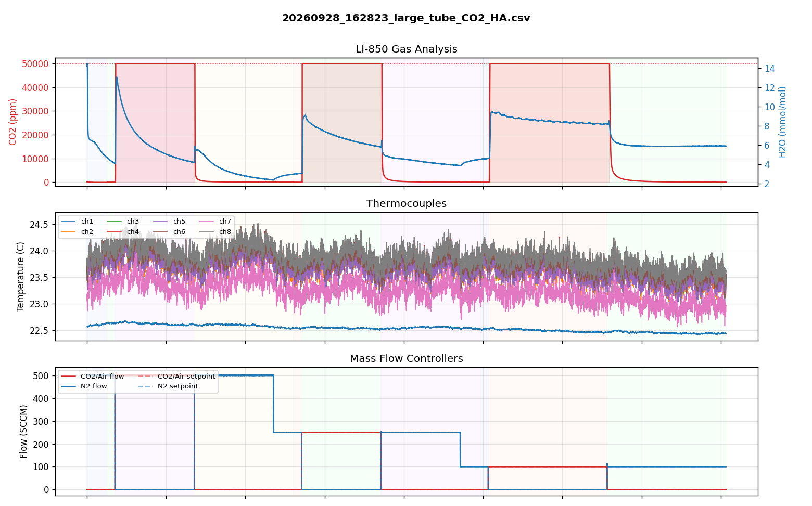Click the 23.0 temperature tick label
This screenshot has width=812, height=506.
[40, 304]
